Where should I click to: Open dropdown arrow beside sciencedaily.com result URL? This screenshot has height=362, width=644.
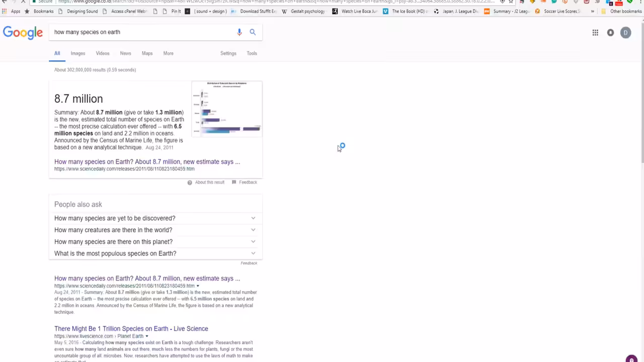(198, 286)
